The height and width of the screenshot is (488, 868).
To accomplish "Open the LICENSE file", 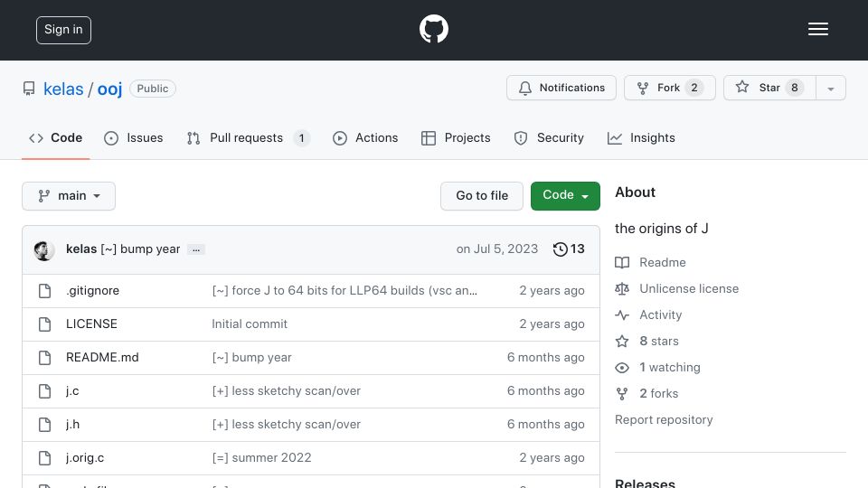I will [x=91, y=324].
